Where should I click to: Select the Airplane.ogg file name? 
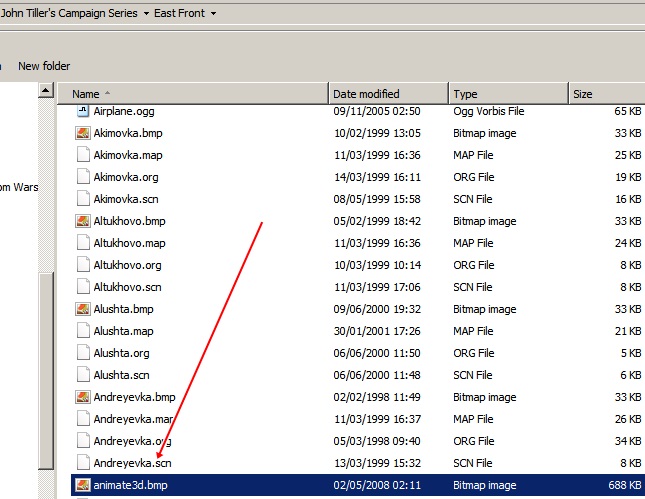(x=124, y=111)
